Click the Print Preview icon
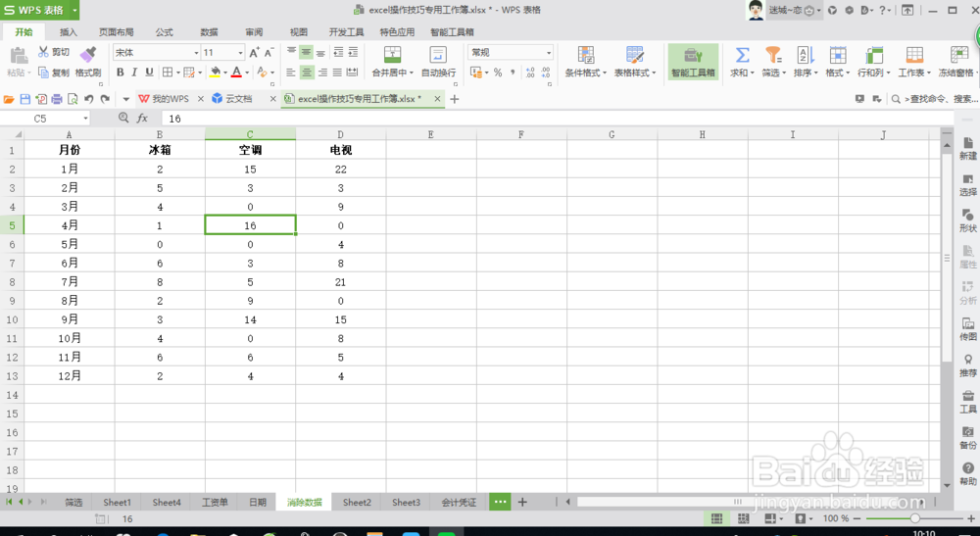 pyautogui.click(x=73, y=99)
